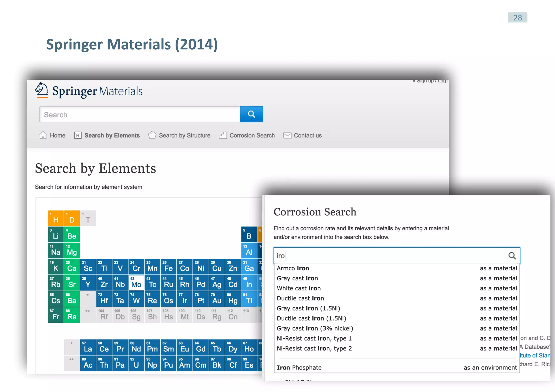Select the Deuterium (D) element tile
Viewport: 555px width, 392px height.
72,218
